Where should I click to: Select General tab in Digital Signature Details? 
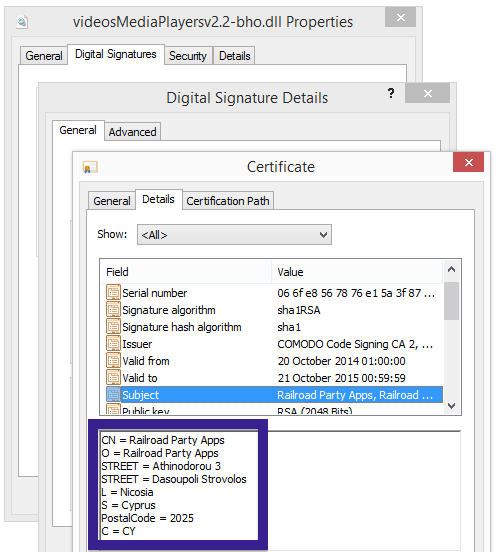click(78, 130)
